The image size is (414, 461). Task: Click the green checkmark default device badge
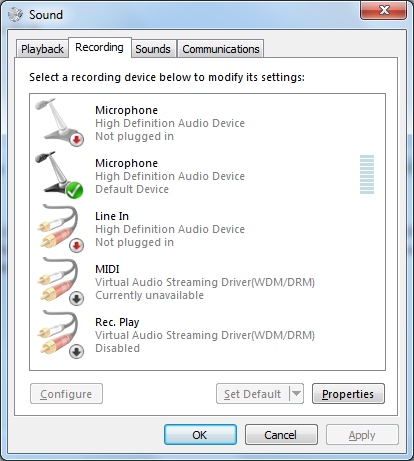(x=74, y=190)
